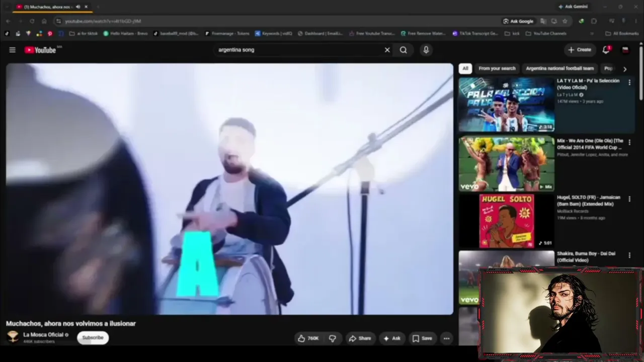
Task: Click the search magnifier button
Action: pyautogui.click(x=404, y=50)
